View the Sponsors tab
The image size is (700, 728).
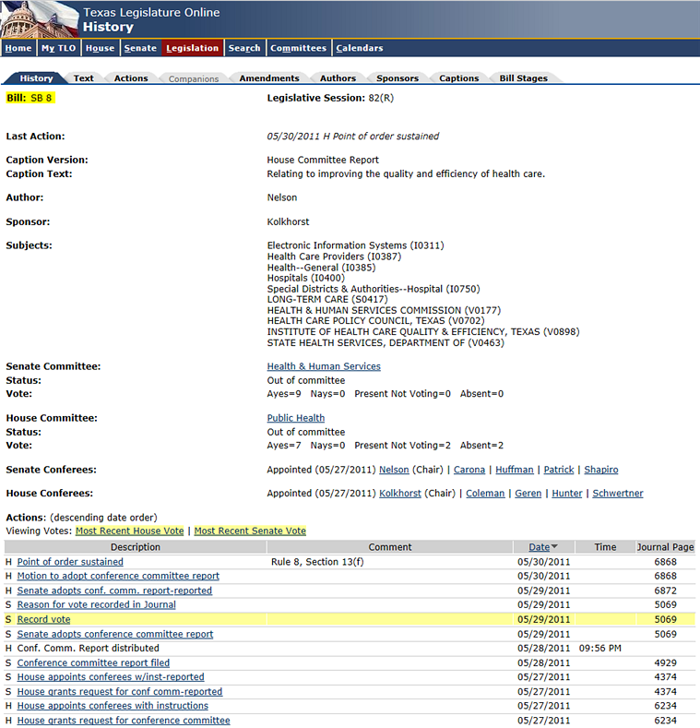click(x=397, y=78)
